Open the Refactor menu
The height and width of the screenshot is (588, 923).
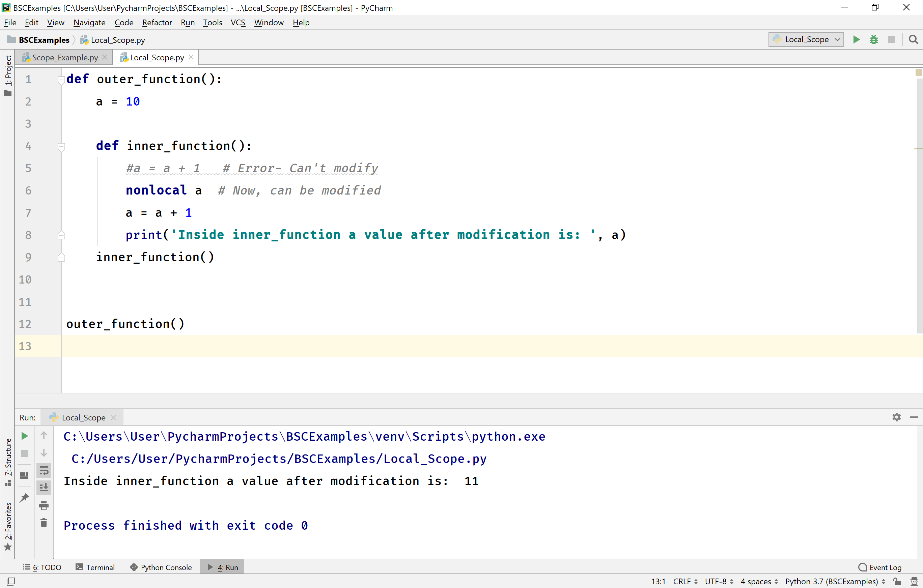(x=157, y=22)
